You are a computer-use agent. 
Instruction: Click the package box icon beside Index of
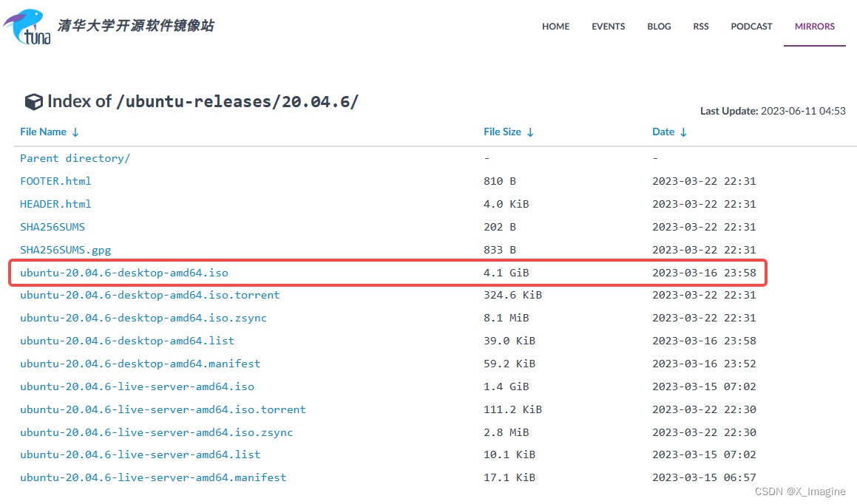click(x=33, y=101)
